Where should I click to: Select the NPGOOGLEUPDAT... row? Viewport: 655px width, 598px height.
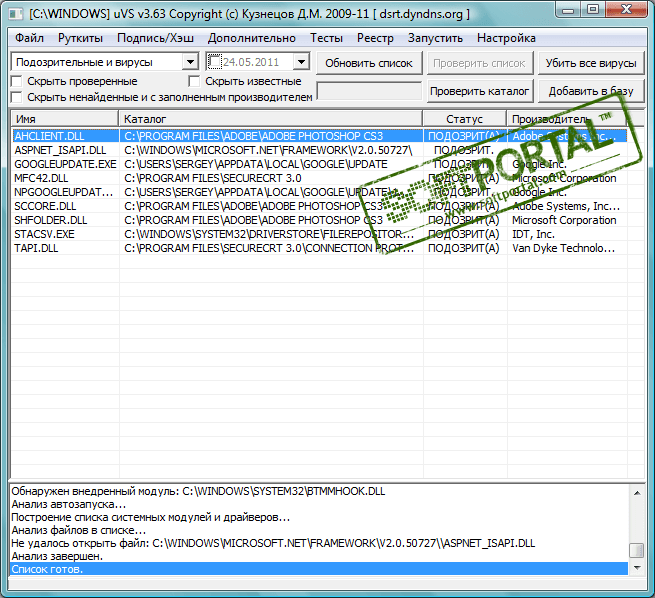coord(319,192)
